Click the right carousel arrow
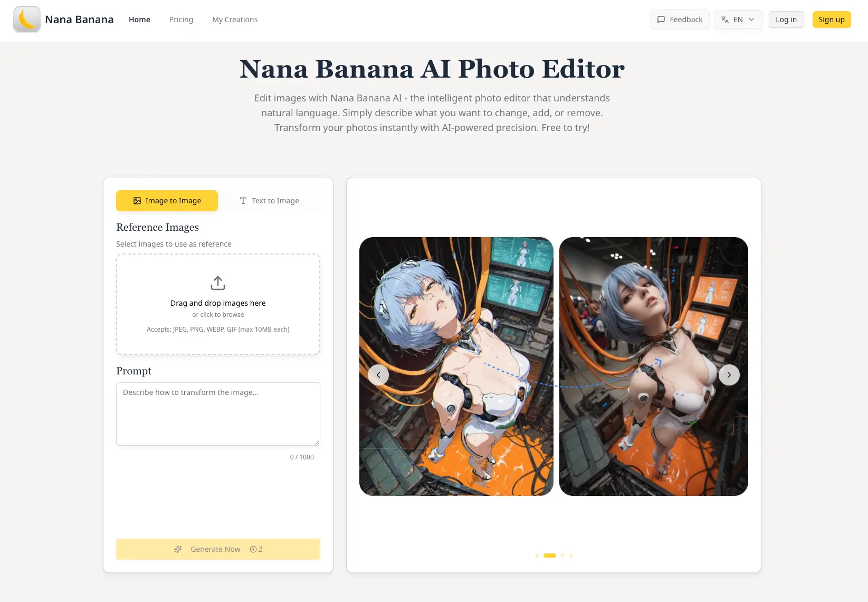The height and width of the screenshot is (602, 868). [x=729, y=374]
